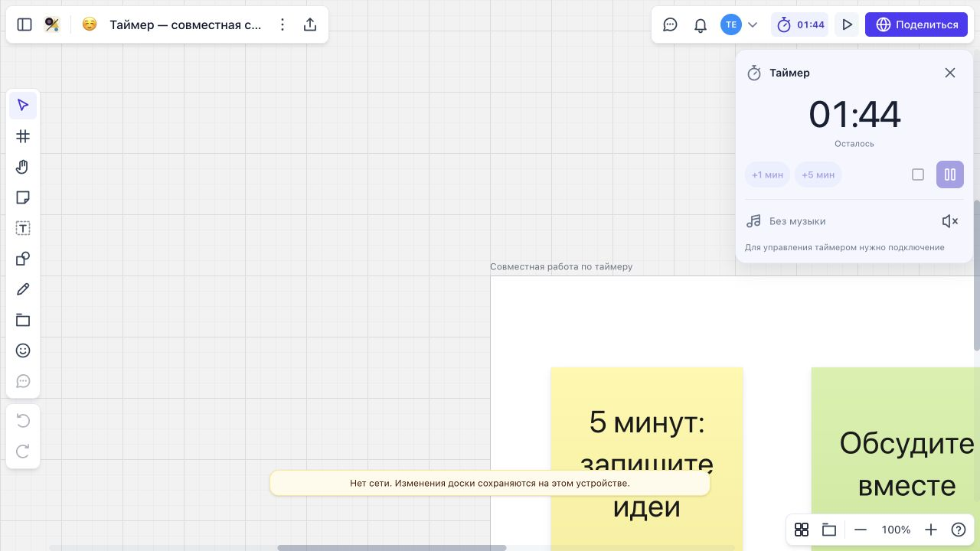Expand the participants dropdown chevron

[x=753, y=24]
